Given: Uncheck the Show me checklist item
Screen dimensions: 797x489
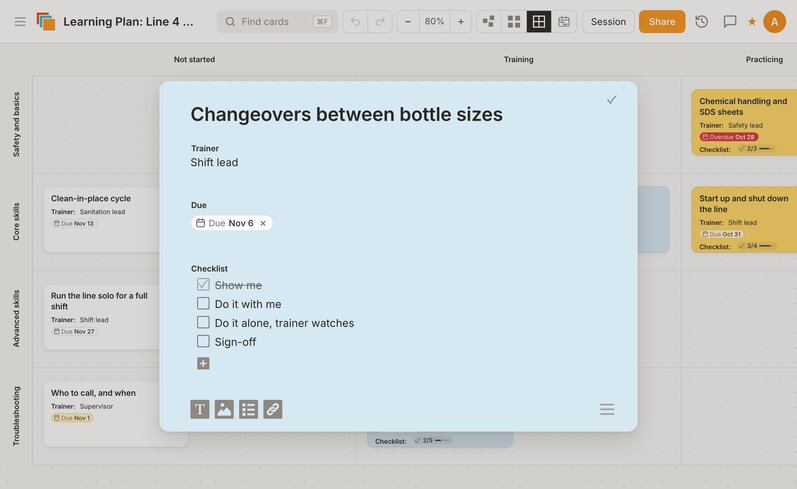Looking at the screenshot, I should click(x=203, y=285).
